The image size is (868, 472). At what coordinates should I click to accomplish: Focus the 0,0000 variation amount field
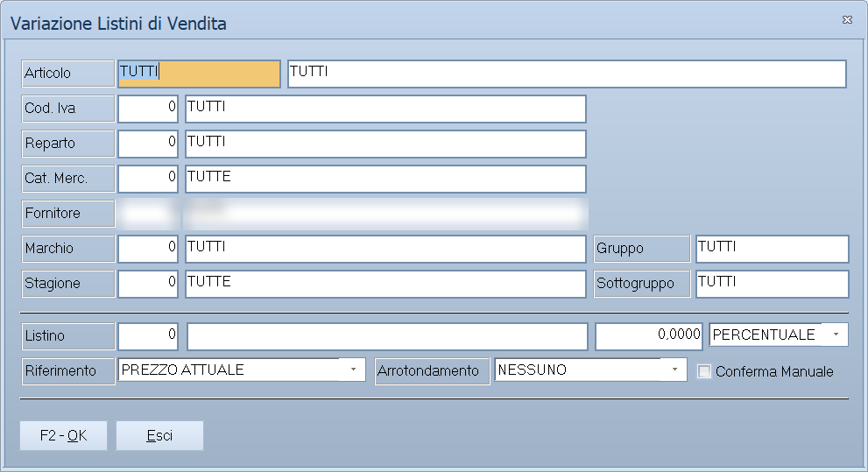click(649, 336)
